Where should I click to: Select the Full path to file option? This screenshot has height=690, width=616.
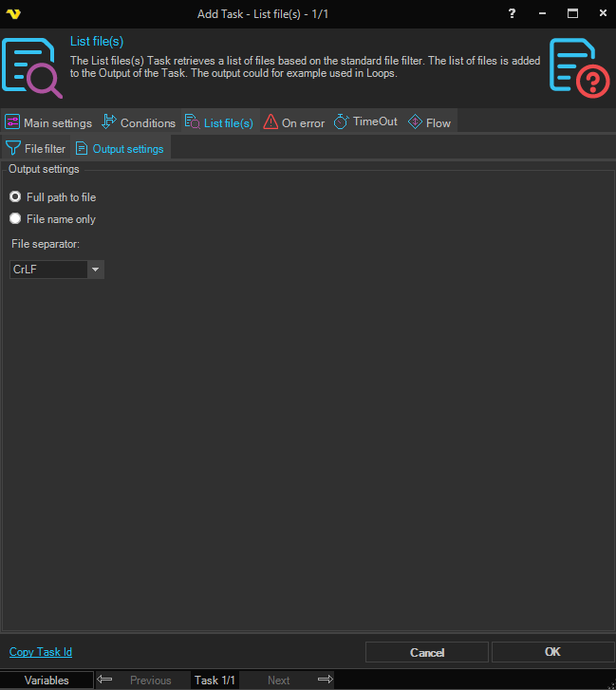(x=15, y=197)
